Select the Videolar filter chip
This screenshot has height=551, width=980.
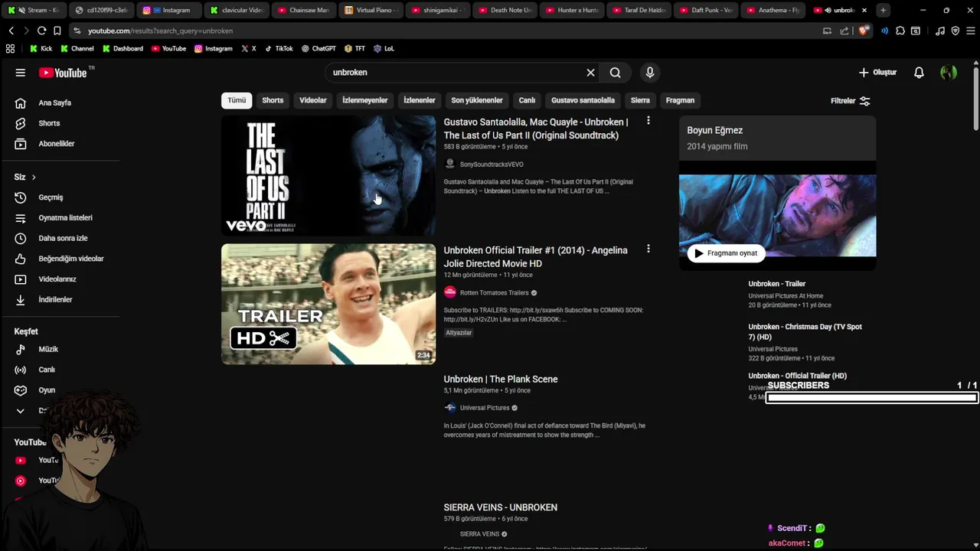(313, 100)
